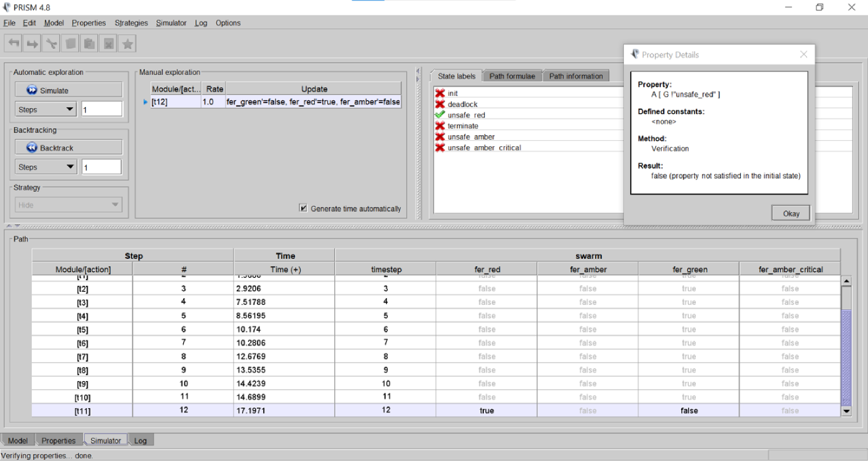Open the Strategy Hide dropdown
Image resolution: width=868 pixels, height=461 pixels.
click(68, 205)
